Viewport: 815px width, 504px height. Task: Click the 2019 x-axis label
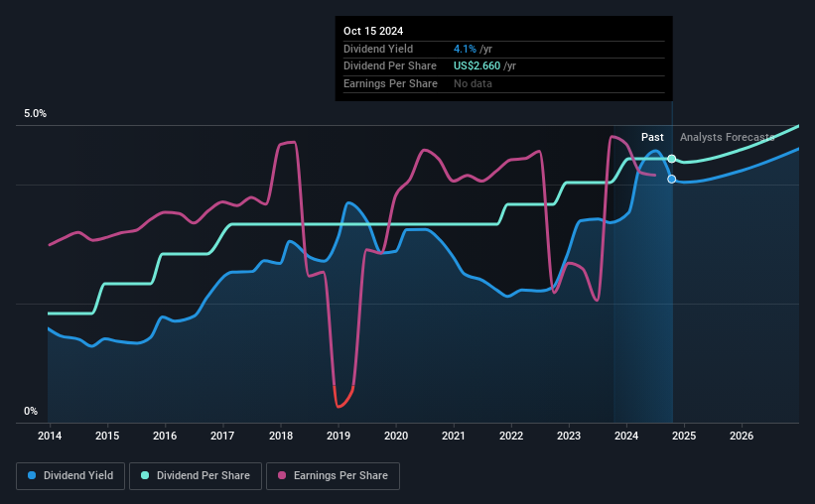coord(339,436)
